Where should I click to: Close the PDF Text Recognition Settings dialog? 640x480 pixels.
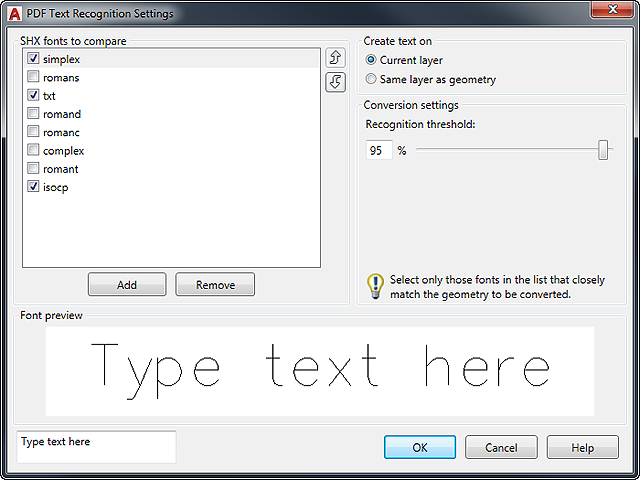click(612, 9)
